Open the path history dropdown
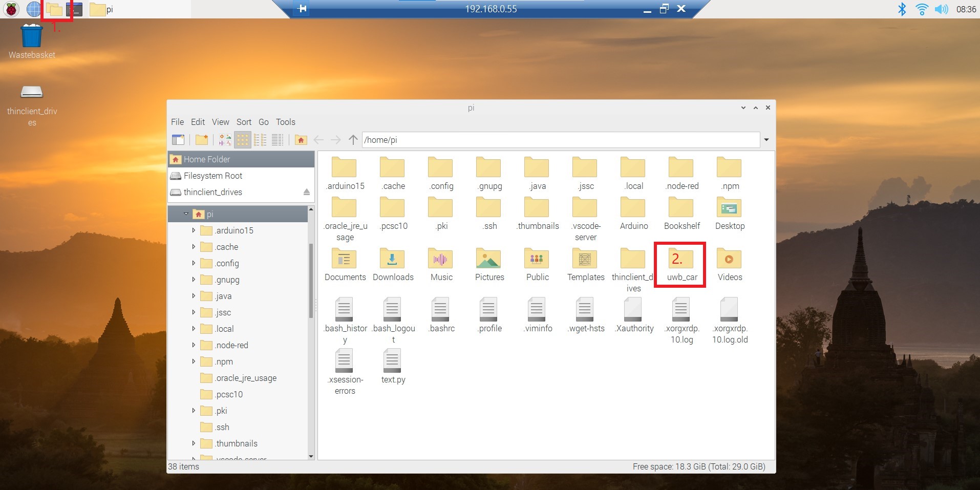Image resolution: width=980 pixels, height=490 pixels. 766,140
